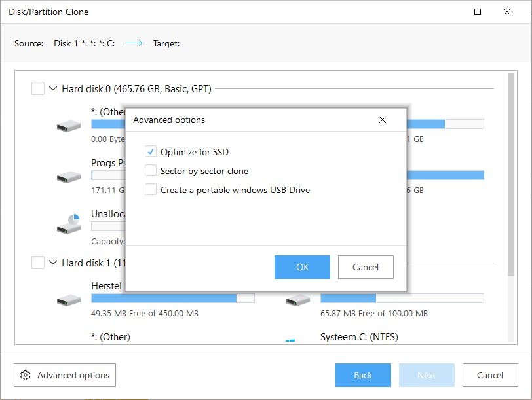Collapse the Hard disk 1 partition list

point(53,263)
